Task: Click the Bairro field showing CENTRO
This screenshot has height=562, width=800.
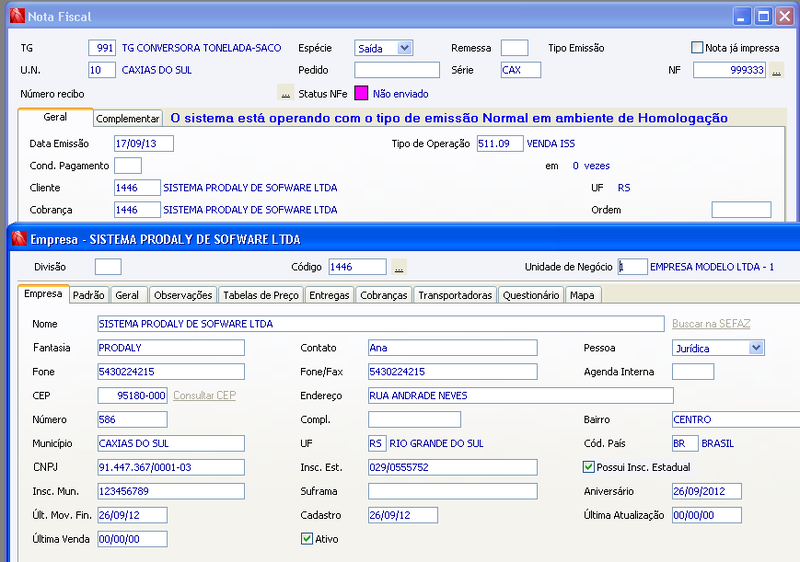Action: (x=736, y=419)
